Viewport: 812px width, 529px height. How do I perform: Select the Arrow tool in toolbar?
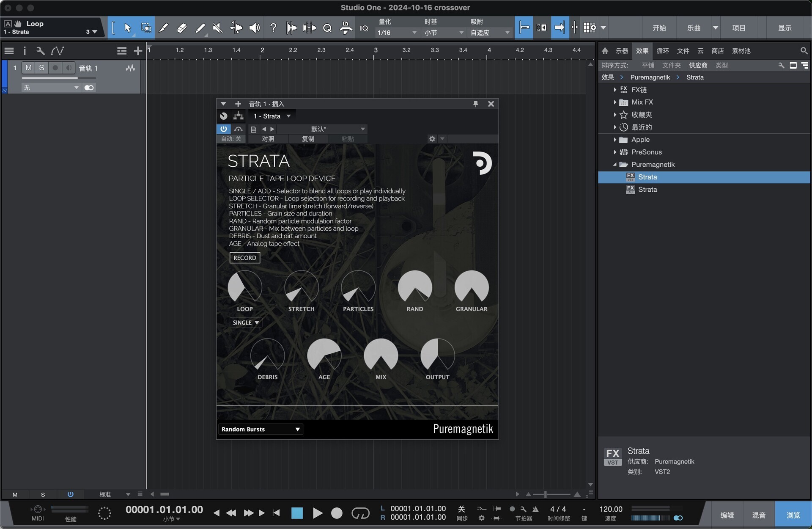pyautogui.click(x=127, y=28)
